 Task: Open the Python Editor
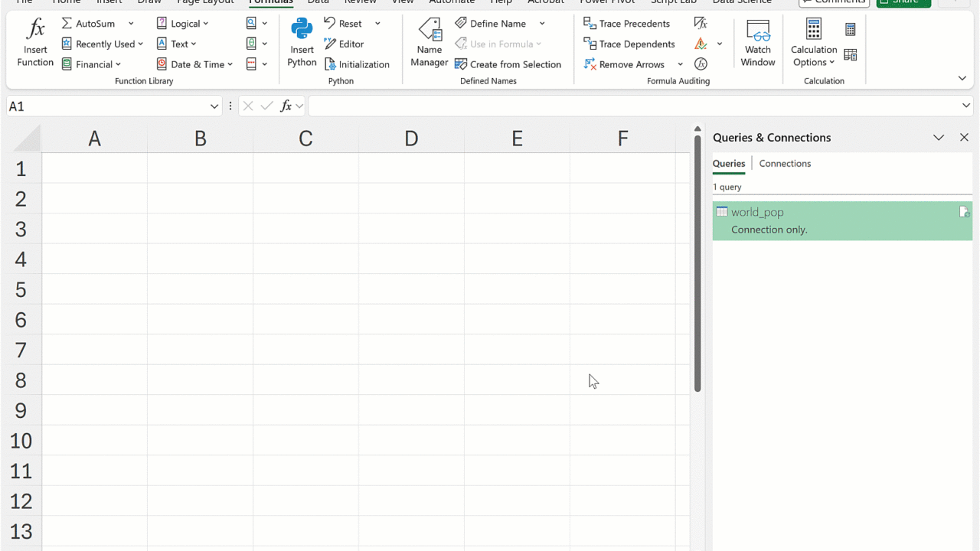click(x=344, y=44)
